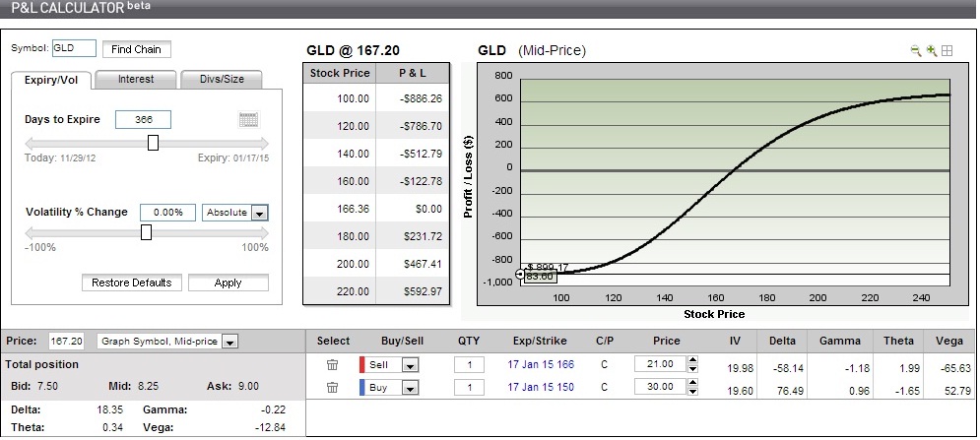Click the right arrow end of Volatility slider
980x440 pixels.
(264, 232)
